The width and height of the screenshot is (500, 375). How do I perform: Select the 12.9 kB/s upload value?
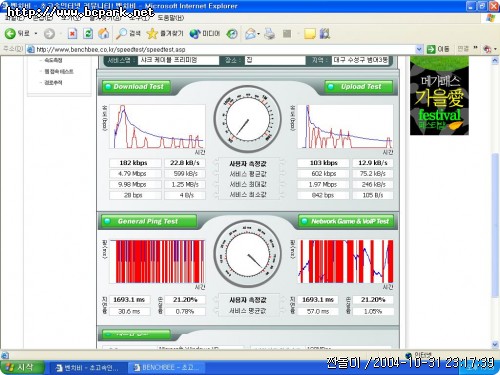point(373,163)
